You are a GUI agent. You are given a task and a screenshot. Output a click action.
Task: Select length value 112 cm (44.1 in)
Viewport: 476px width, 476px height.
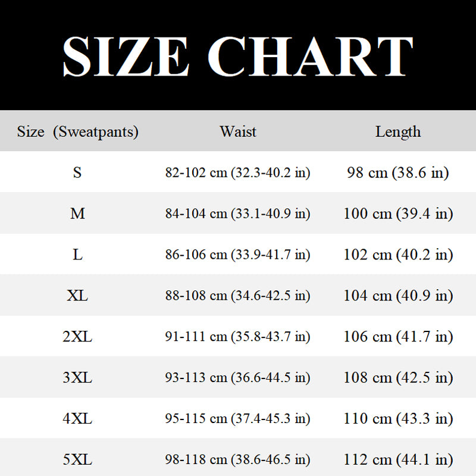coord(397,461)
